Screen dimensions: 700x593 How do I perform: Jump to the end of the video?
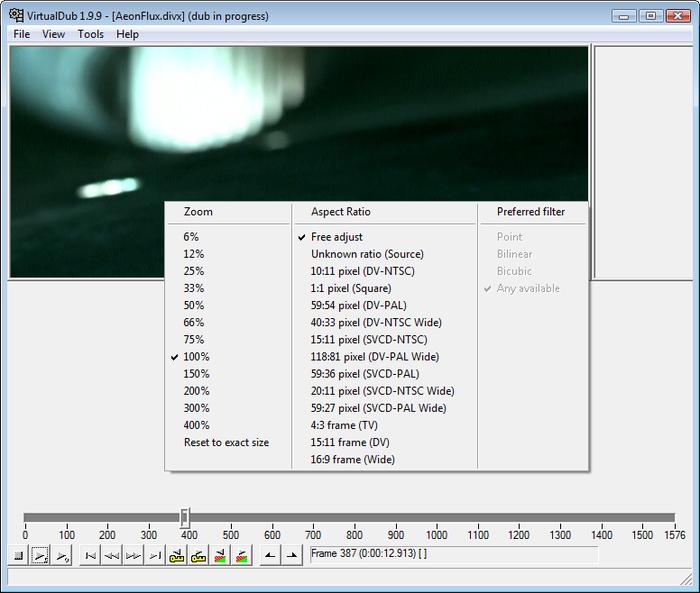click(x=154, y=555)
